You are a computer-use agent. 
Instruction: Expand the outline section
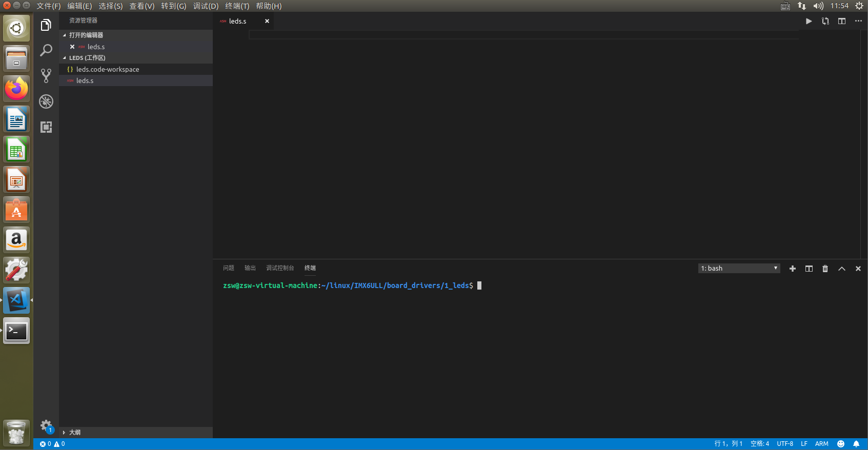[x=136, y=433]
